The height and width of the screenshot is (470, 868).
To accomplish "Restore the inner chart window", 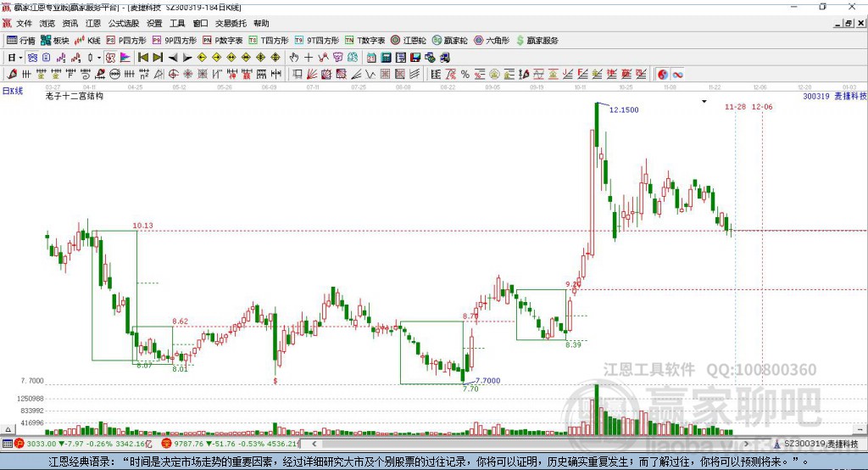I will [848, 23].
